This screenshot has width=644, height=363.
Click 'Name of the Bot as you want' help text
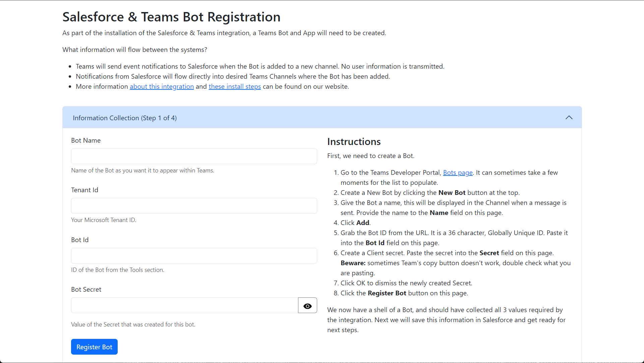pyautogui.click(x=142, y=170)
